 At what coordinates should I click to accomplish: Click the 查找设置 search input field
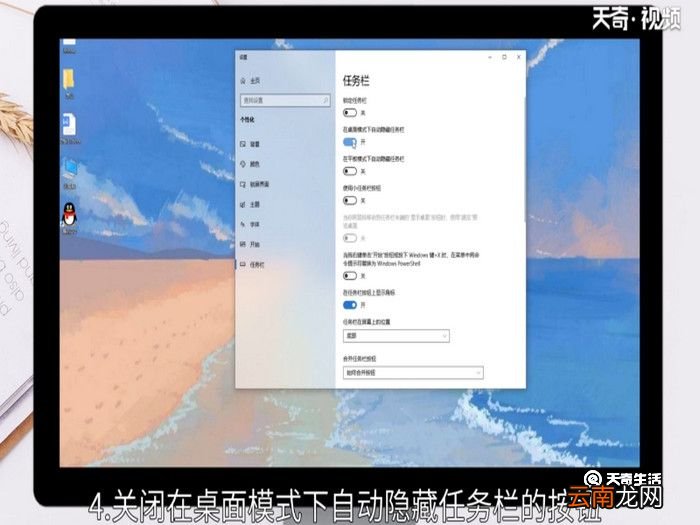[x=285, y=100]
